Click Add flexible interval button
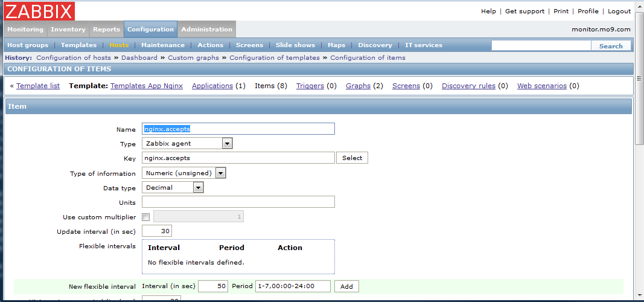 (x=346, y=286)
